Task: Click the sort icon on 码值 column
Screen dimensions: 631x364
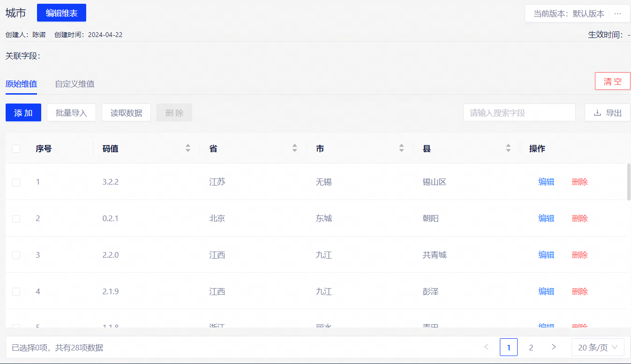Action: point(188,149)
